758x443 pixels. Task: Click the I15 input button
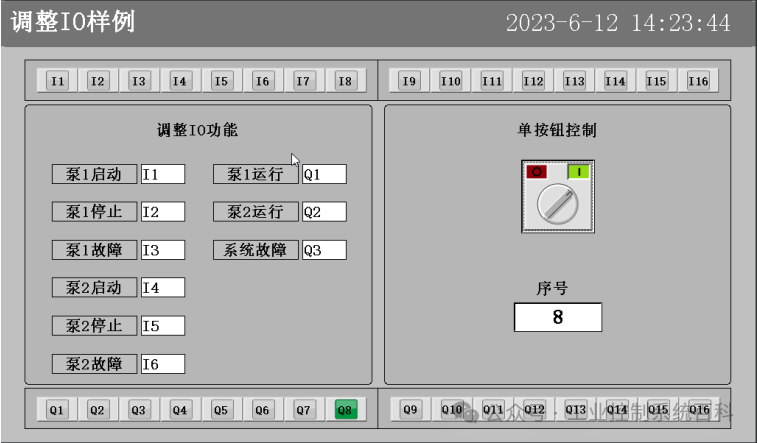(x=656, y=81)
